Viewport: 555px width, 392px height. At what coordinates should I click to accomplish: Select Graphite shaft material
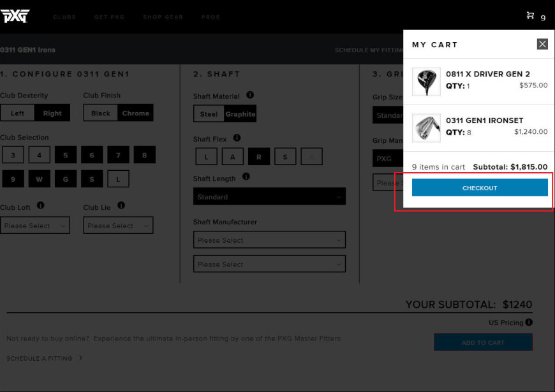tap(241, 114)
